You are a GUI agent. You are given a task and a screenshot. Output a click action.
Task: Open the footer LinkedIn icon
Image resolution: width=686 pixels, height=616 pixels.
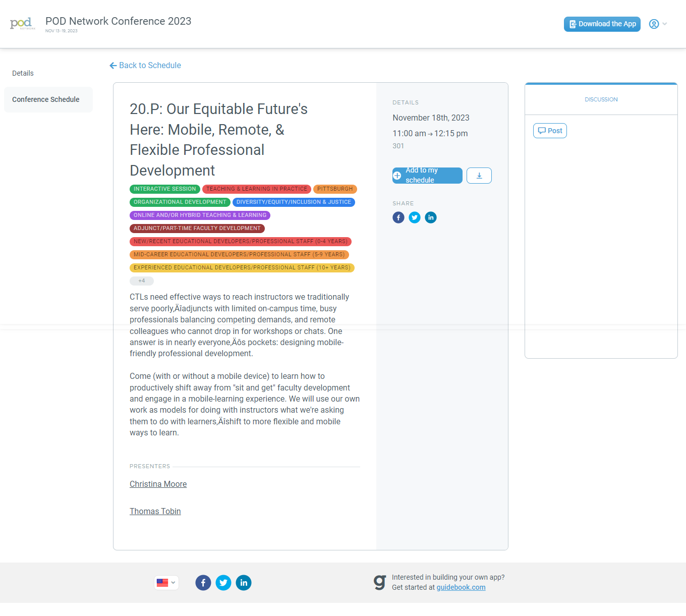[x=244, y=583]
